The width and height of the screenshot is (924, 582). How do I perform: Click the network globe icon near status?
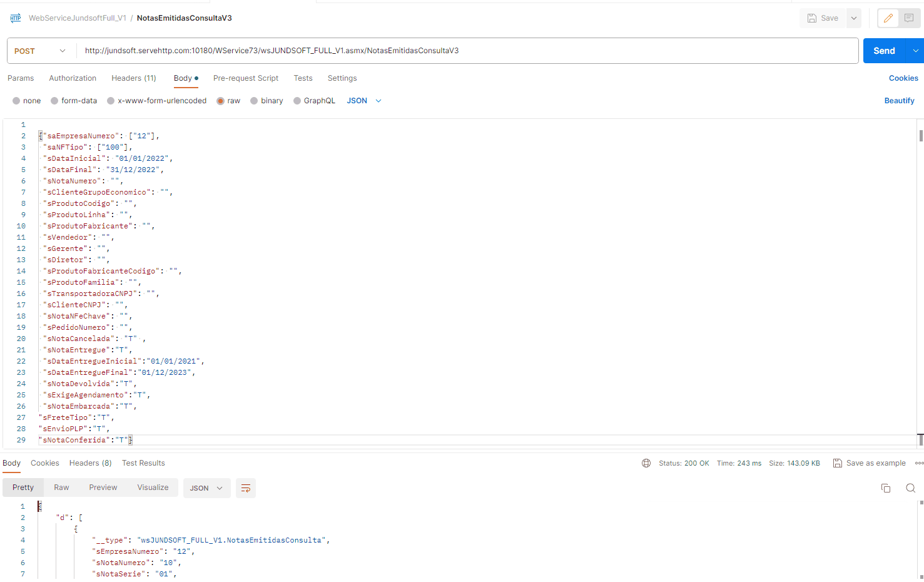(646, 463)
